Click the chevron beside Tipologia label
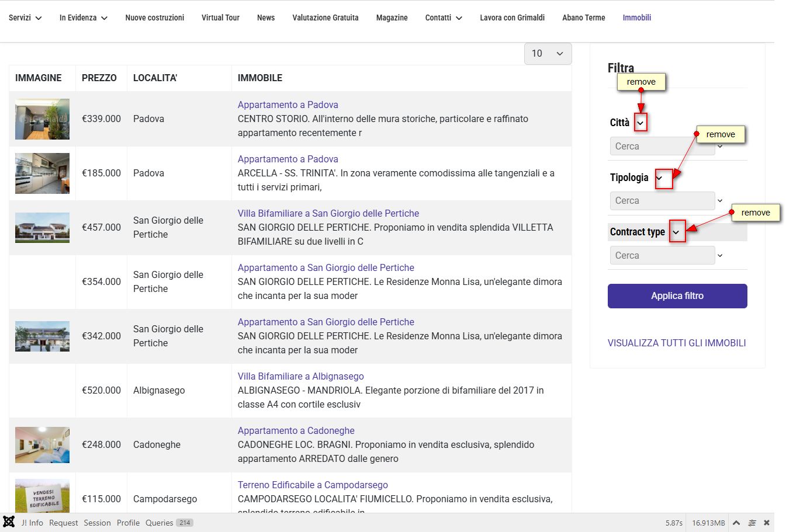Viewport: 786px width, 532px height. pyautogui.click(x=659, y=178)
